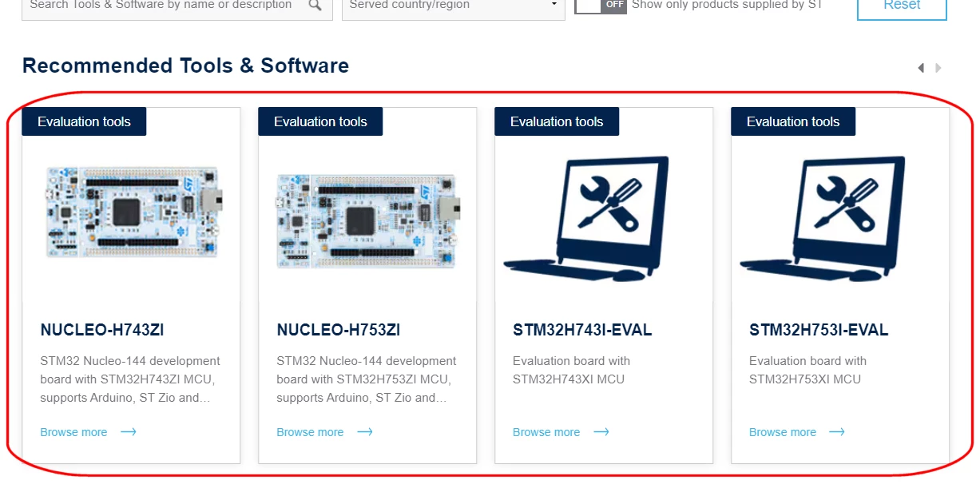Click the STM32H743ZI MCU description text
This screenshot has height=500, width=980.
click(130, 379)
